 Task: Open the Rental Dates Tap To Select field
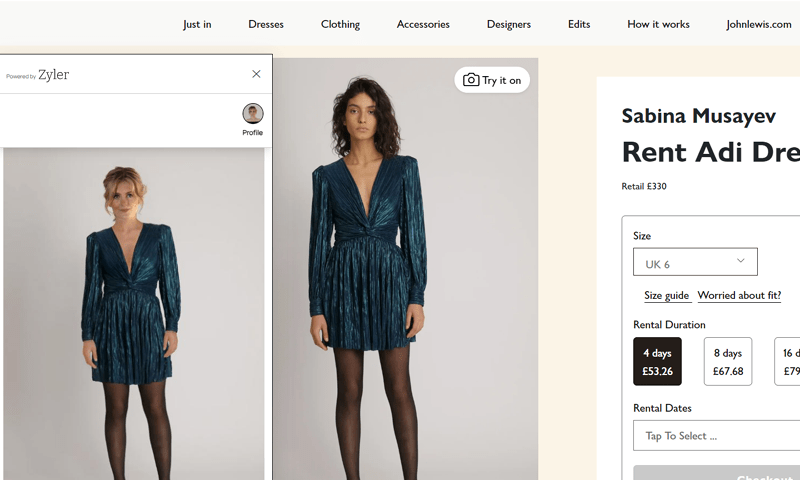tap(716, 436)
